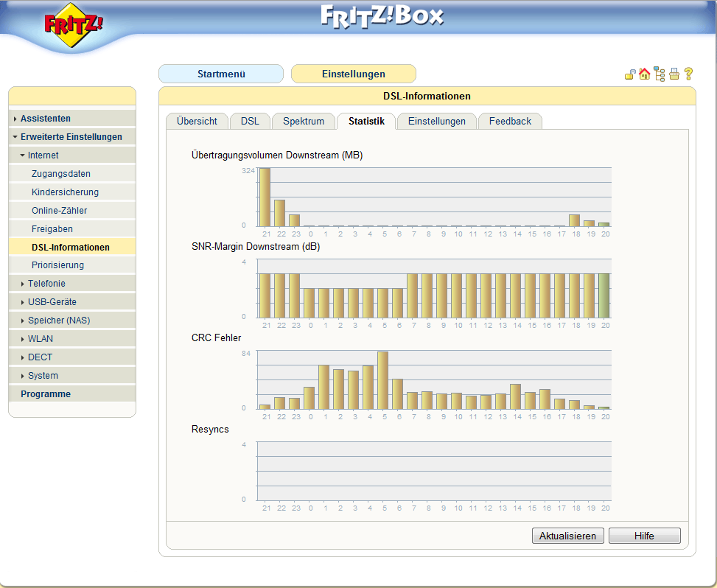Open Priorisierung in the sidebar
The height and width of the screenshot is (588, 717).
tap(72, 265)
